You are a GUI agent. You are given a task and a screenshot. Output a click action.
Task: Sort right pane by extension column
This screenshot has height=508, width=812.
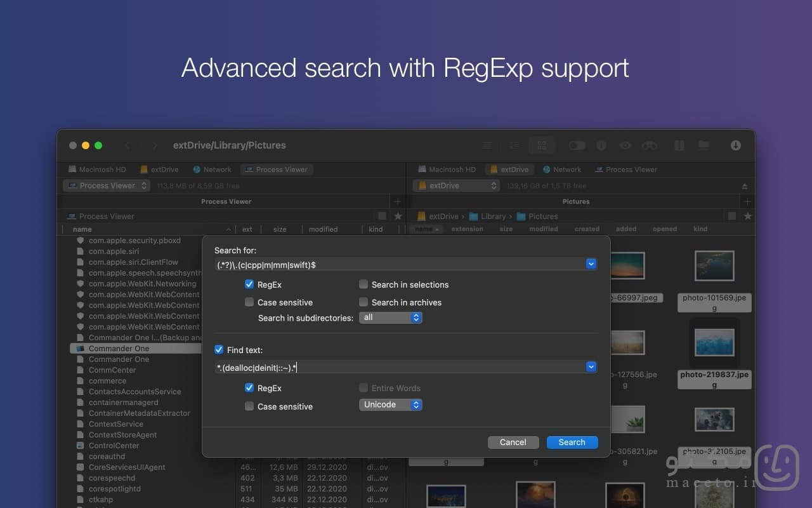tap(467, 229)
